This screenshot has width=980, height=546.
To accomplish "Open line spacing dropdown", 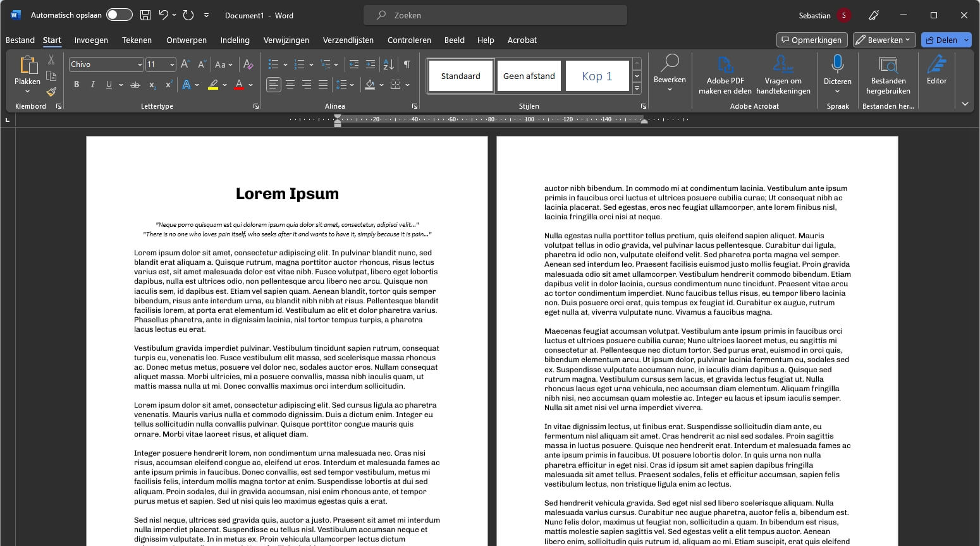I will 352,85.
